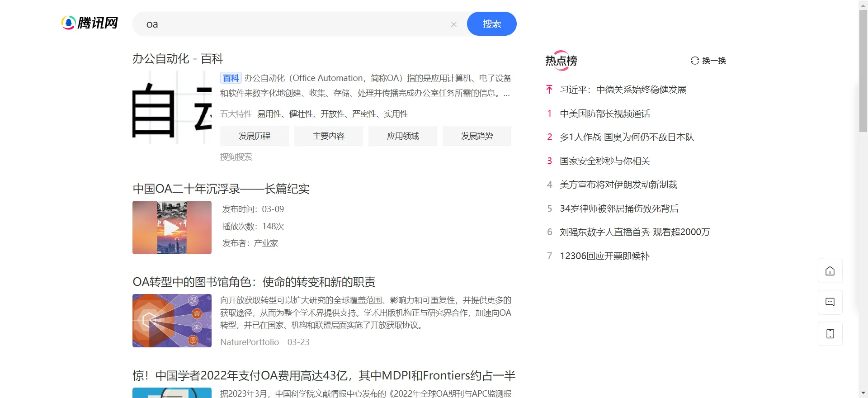
Task: Open the 惊！中国学者2022年支付OA费用 article title
Action: [x=324, y=375]
